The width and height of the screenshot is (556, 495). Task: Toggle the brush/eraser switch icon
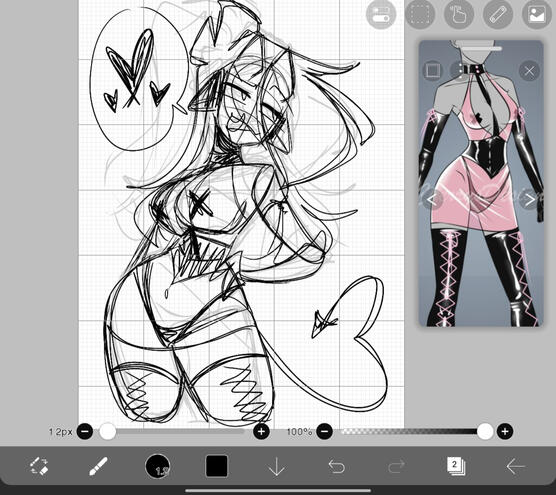39,466
